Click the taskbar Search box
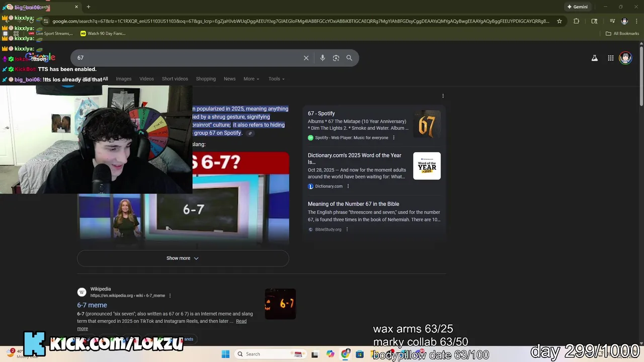The image size is (644, 362). coord(270,354)
